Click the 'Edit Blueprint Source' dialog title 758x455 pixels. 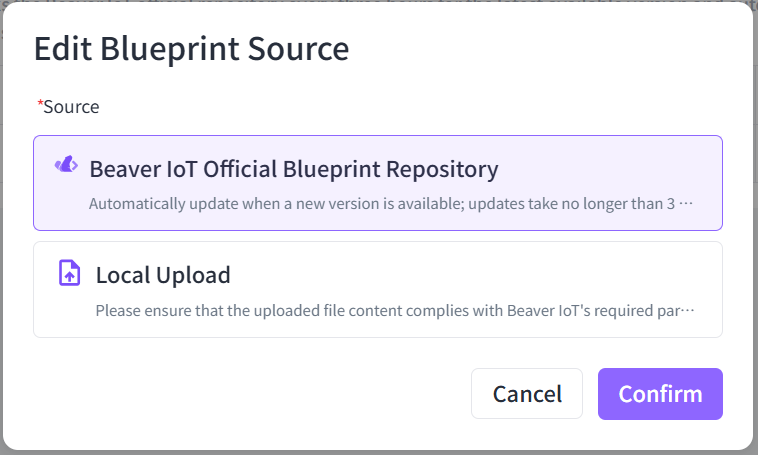click(191, 49)
